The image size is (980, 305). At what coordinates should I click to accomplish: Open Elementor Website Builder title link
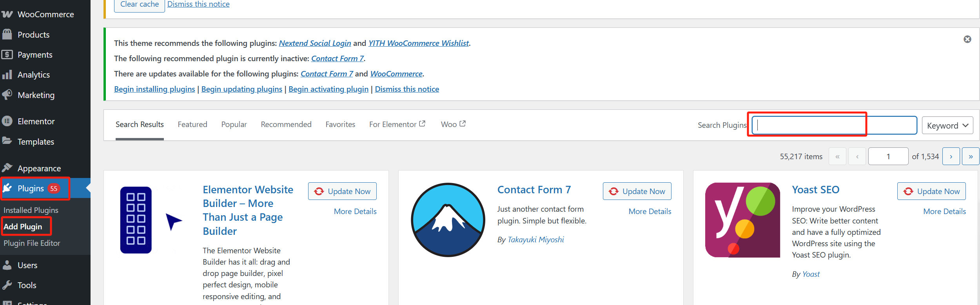click(248, 210)
